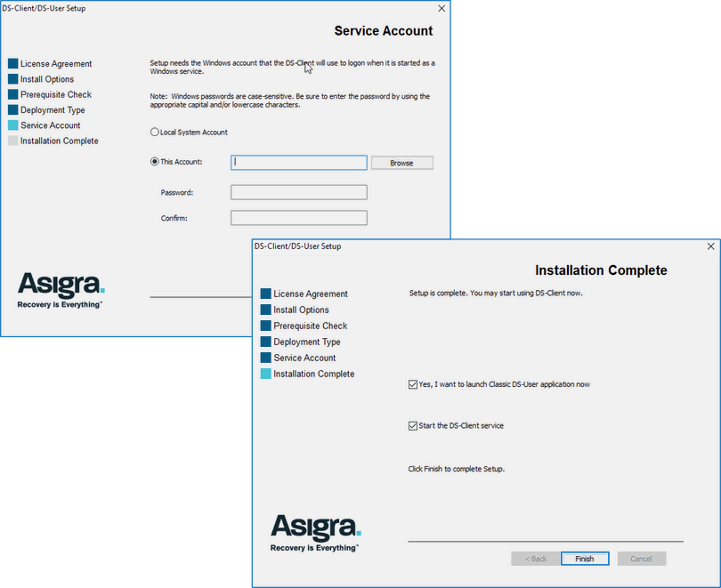
Task: Click the Service Account window title bar text
Action: click(x=44, y=8)
